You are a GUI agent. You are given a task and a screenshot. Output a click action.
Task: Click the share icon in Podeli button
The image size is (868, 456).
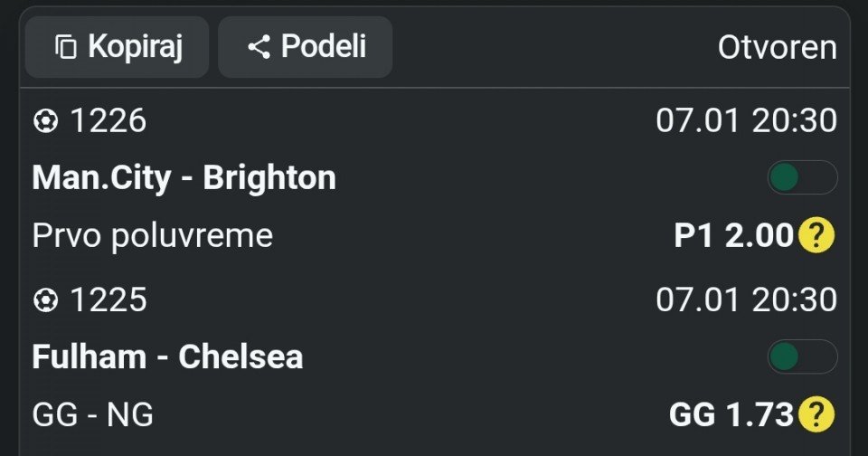(x=259, y=47)
